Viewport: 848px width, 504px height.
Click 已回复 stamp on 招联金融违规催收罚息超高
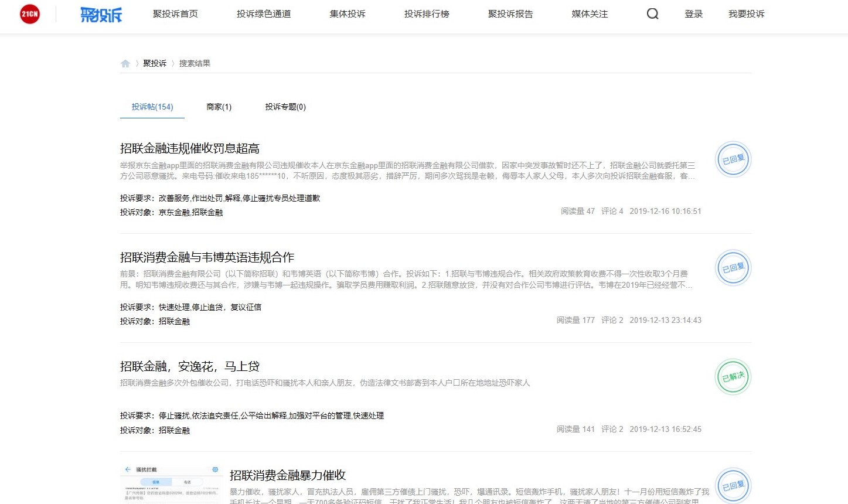point(733,159)
